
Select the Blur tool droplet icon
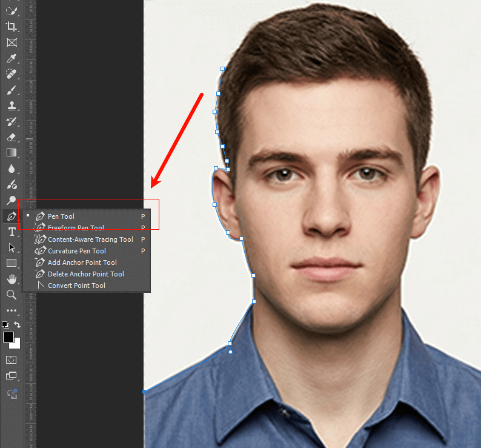click(x=12, y=169)
